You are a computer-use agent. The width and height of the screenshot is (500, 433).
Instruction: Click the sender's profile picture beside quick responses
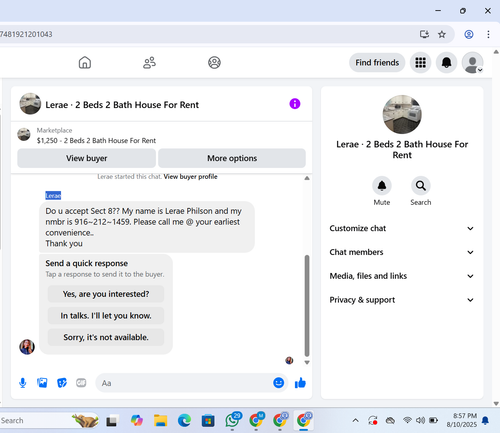(27, 347)
